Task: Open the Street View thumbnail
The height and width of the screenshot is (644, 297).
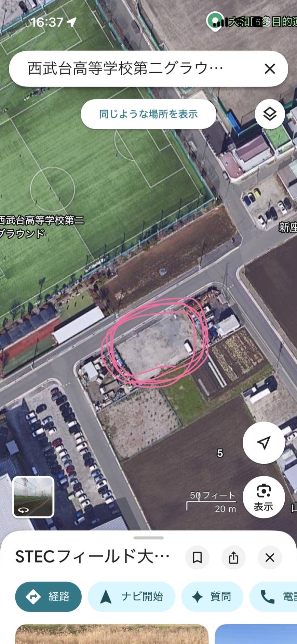Action: click(33, 497)
